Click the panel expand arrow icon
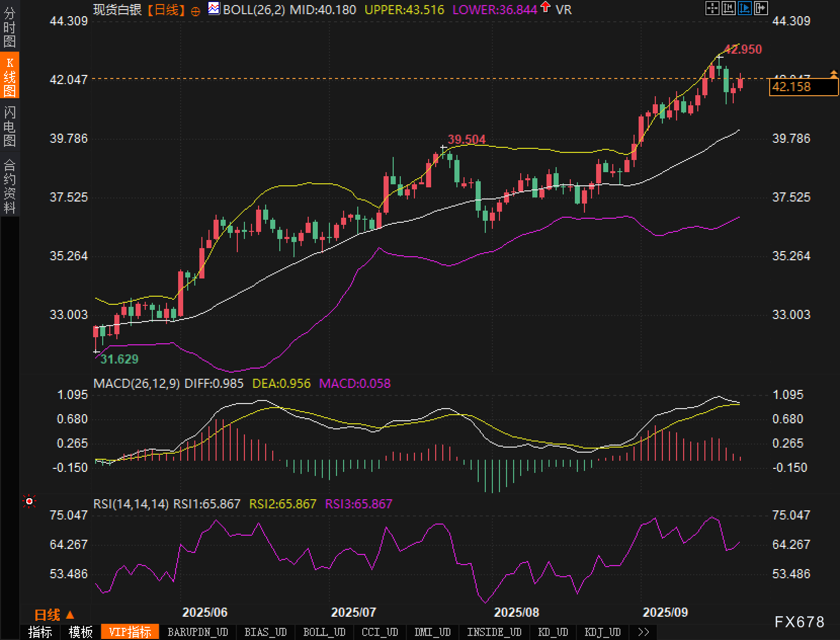 [761, 8]
